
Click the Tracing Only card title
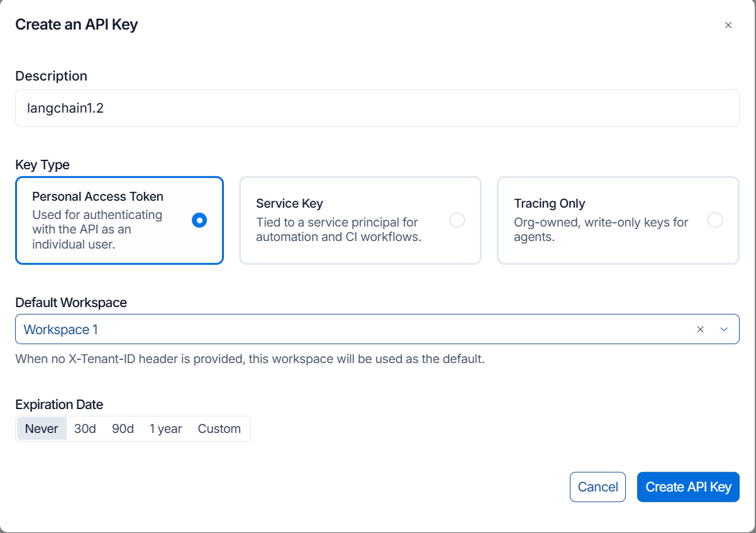[549, 203]
